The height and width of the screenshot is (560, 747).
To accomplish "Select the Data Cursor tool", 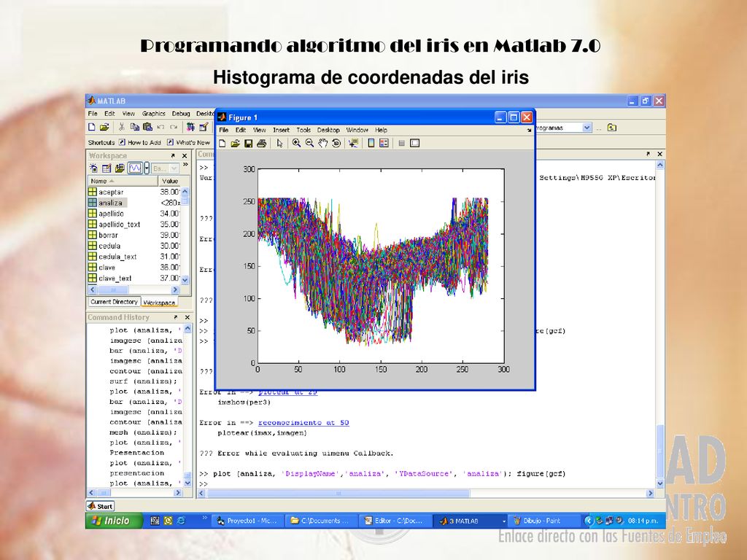I will (x=354, y=143).
